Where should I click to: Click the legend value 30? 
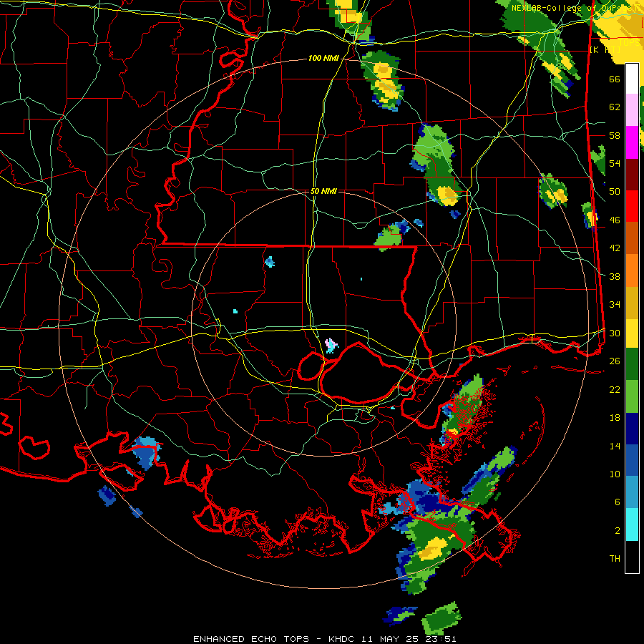coord(615,333)
